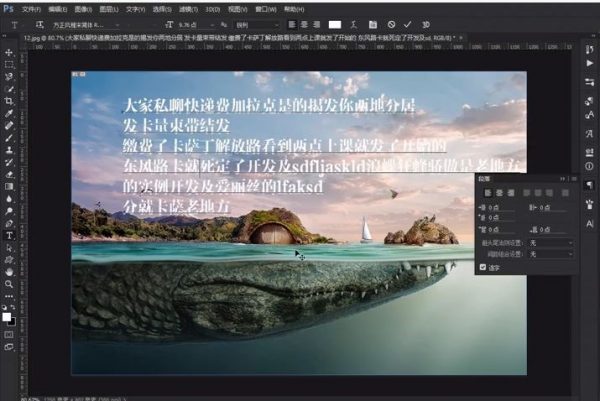Choose center text alignment in options bar
The image size is (600, 401).
(x=303, y=22)
